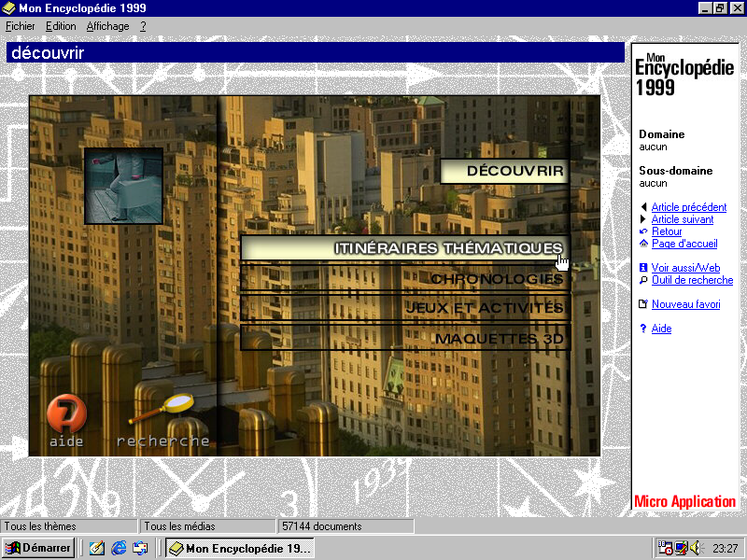Click the Tous les thèmes status panel

(69, 526)
